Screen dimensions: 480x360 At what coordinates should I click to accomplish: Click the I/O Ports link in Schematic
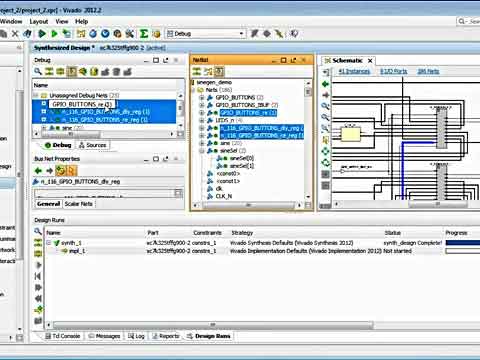tap(394, 71)
